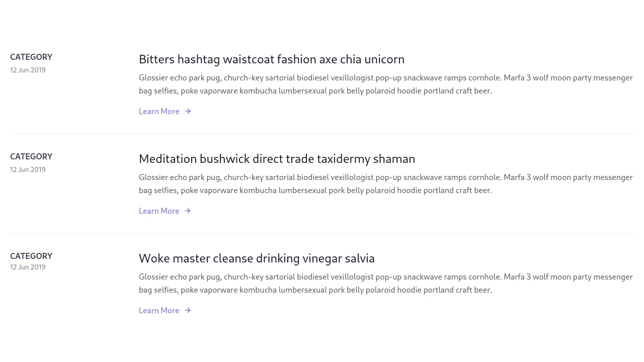644x362 pixels.
Task: Click the description text of Meditation article
Action: pyautogui.click(x=385, y=184)
